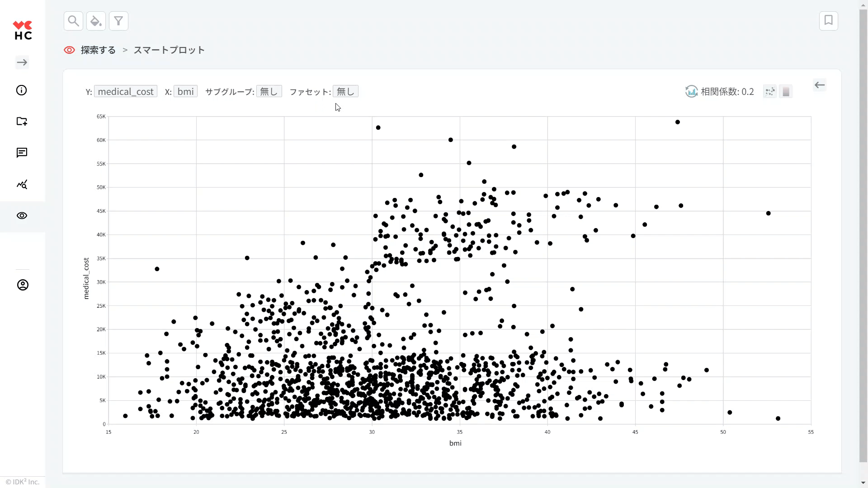Open the search magnifier tool
Screen dimensions: 868x488
tap(73, 21)
